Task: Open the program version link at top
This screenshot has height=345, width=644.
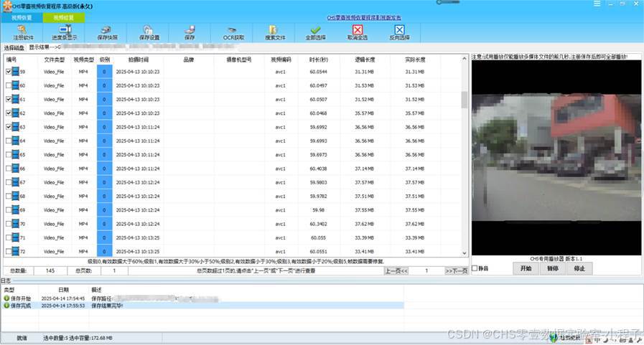Action: pos(364,18)
